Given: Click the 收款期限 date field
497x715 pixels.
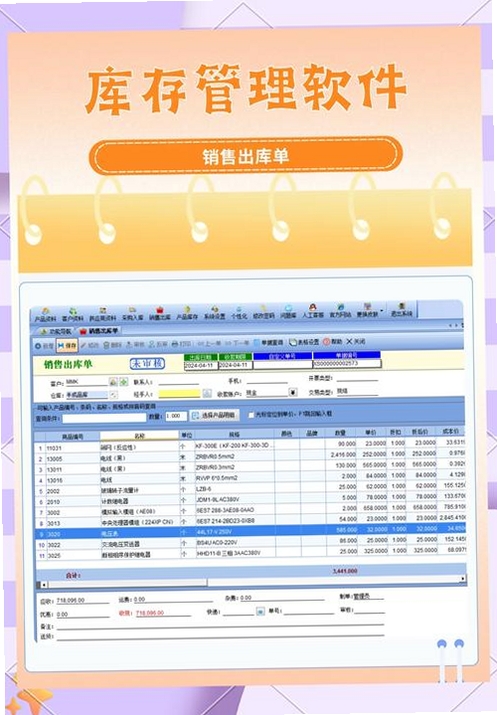Looking at the screenshot, I should [235, 365].
